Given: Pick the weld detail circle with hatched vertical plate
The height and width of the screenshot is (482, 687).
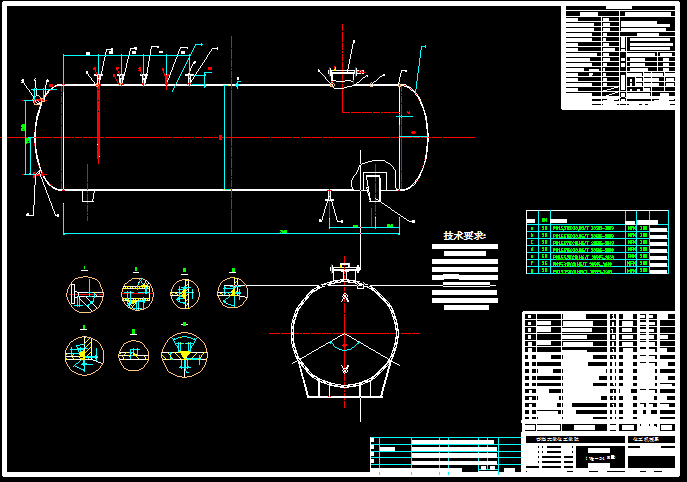Looking at the screenshot, I should coord(85,355).
